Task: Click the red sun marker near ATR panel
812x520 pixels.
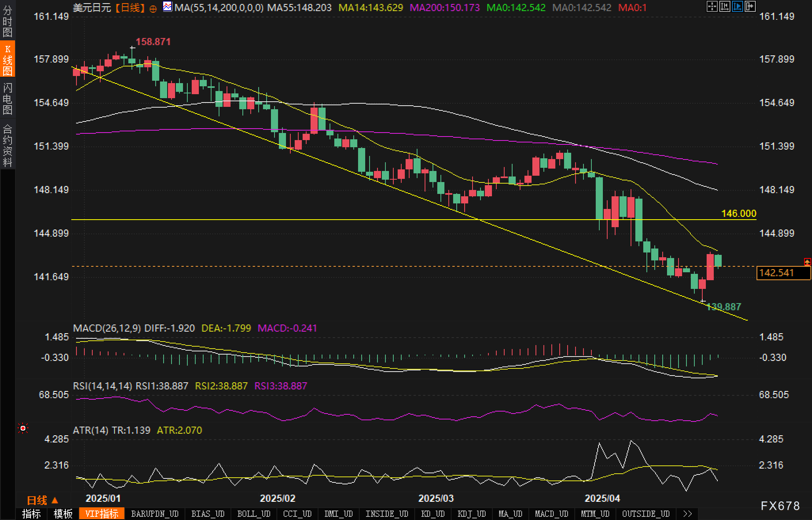Action: pyautogui.click(x=23, y=428)
